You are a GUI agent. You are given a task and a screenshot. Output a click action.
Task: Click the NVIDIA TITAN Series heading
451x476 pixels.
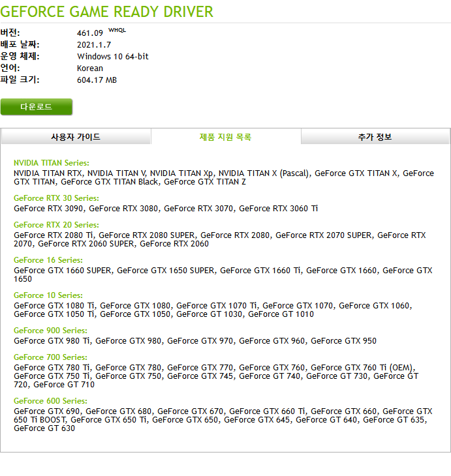pos(52,163)
